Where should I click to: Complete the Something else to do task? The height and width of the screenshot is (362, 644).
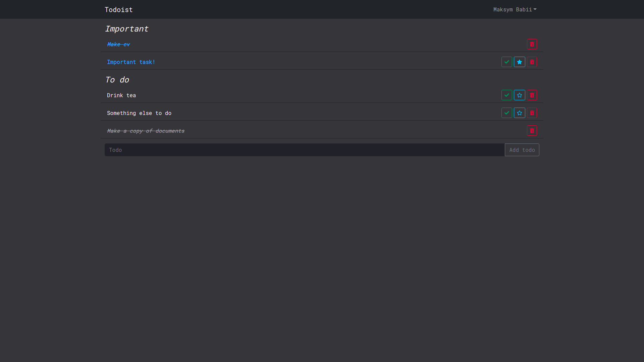click(x=506, y=113)
